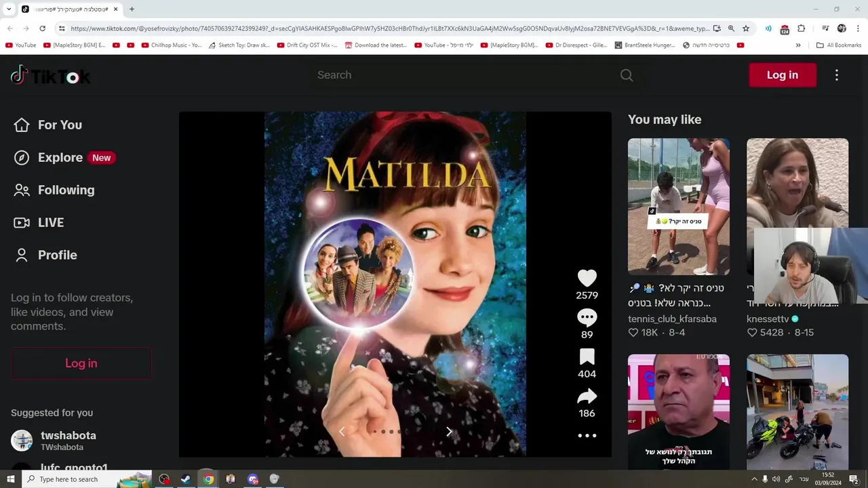Click the search magnifier icon
The image size is (868, 488).
click(627, 75)
